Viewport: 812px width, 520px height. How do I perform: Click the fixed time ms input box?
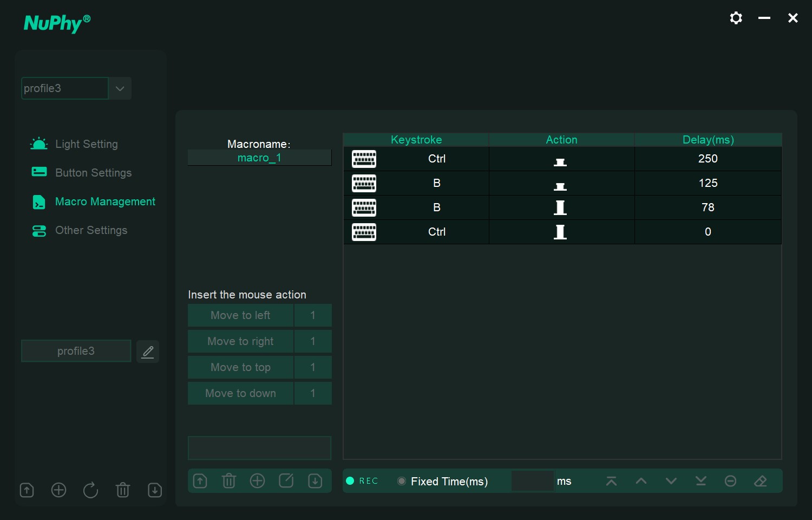point(533,481)
